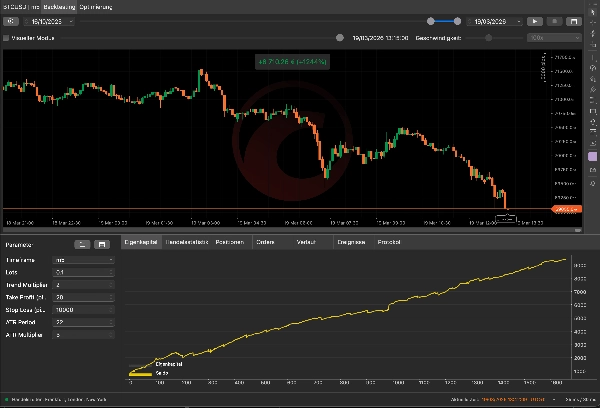Open the Ereignisse tab
600x408 pixels.
(351, 242)
